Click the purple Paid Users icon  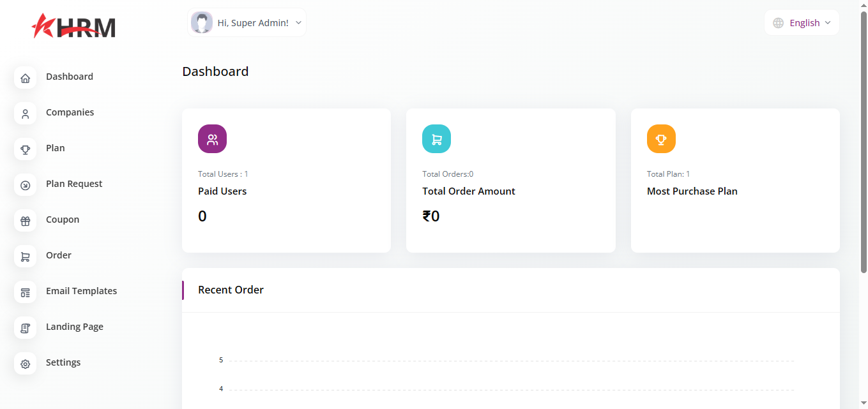(212, 139)
